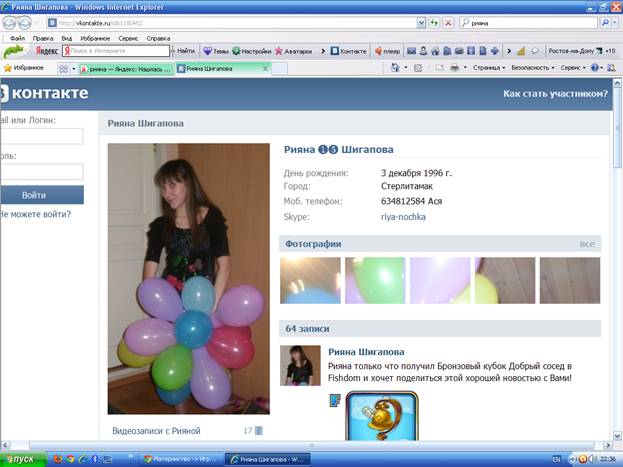Click the new blank tab button
623x467 pixels.
pyautogui.click(x=279, y=69)
